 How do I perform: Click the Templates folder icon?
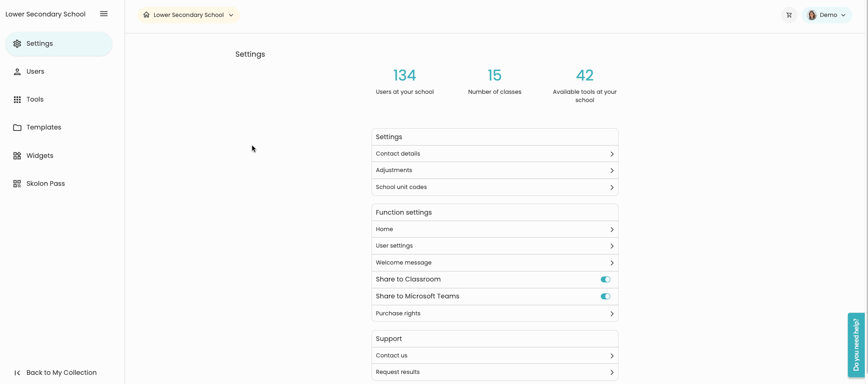[x=17, y=128]
